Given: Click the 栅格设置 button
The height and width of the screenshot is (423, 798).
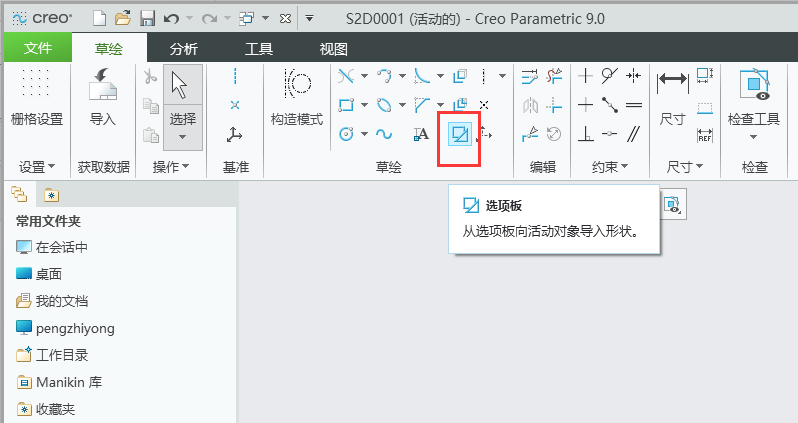Looking at the screenshot, I should [37, 97].
